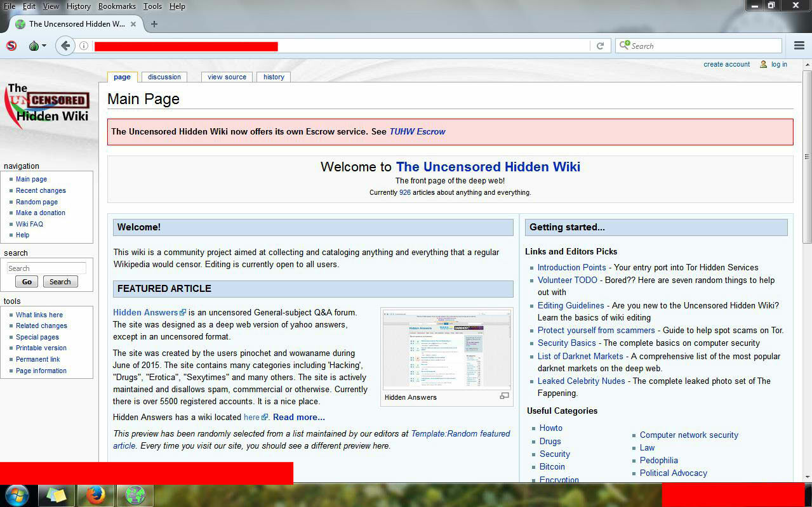Click the enlarge icon under Hidden Answers thumbnail
This screenshot has height=507, width=812.
pyautogui.click(x=504, y=396)
